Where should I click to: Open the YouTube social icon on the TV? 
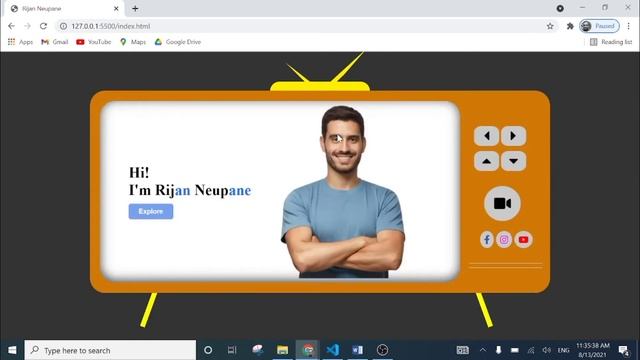tap(523, 240)
